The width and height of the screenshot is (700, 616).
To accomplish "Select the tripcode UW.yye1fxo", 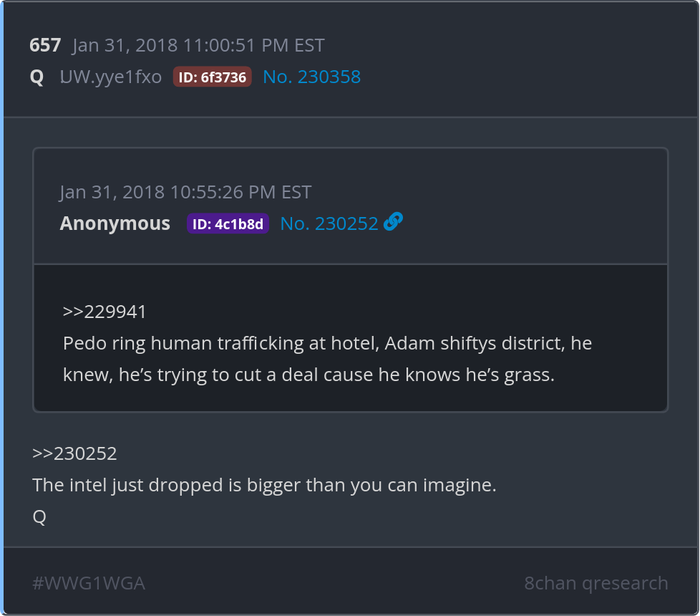I will [111, 77].
